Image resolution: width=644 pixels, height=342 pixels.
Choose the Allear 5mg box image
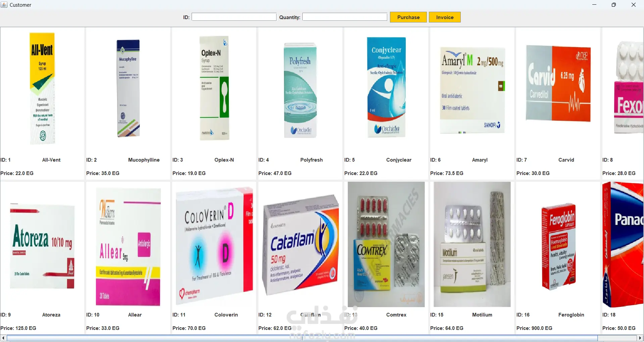tap(128, 247)
